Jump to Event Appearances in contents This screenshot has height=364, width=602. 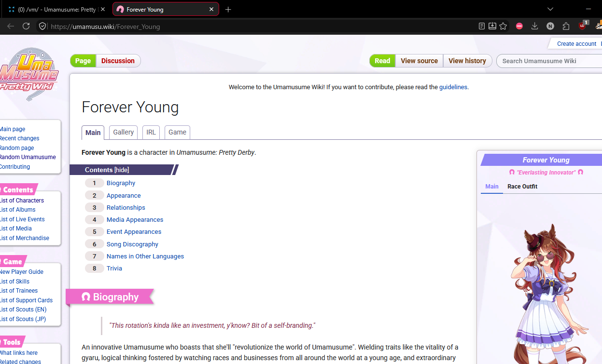pyautogui.click(x=134, y=232)
